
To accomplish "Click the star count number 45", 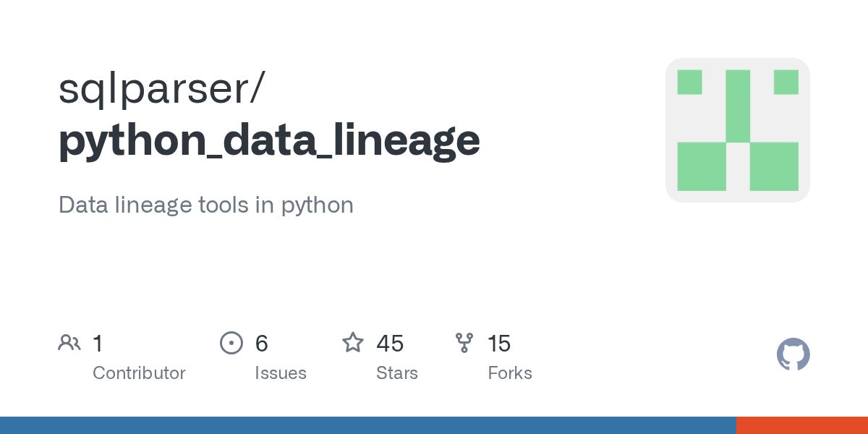I will pos(390,343).
